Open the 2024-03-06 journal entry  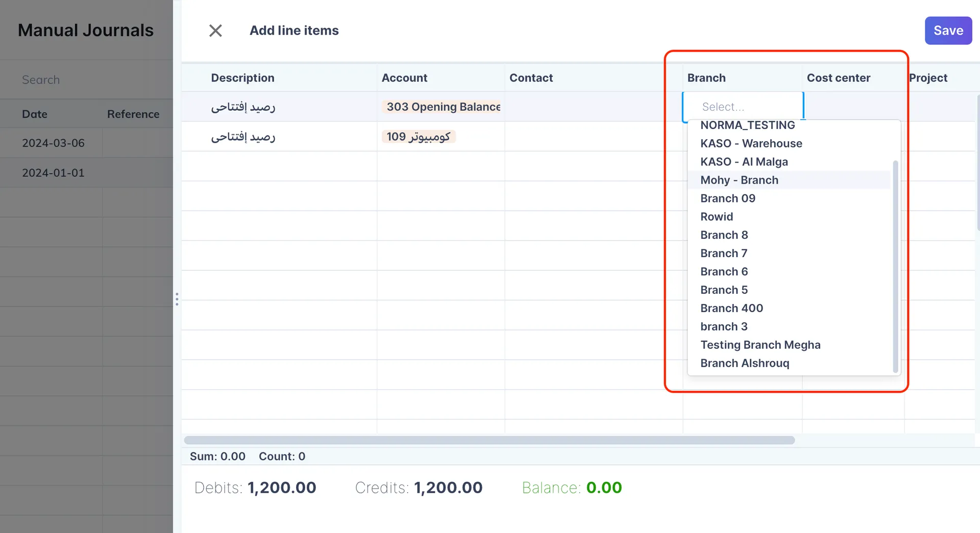click(53, 143)
